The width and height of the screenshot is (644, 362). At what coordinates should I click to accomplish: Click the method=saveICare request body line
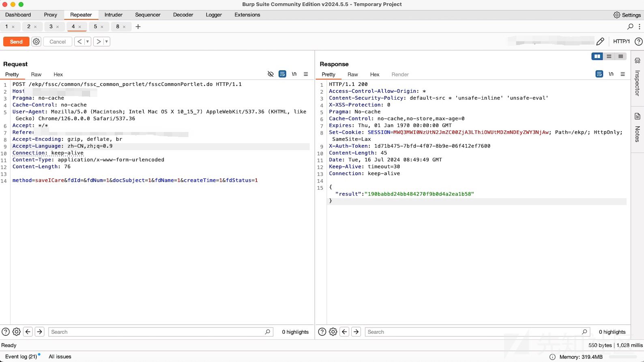(135, 180)
